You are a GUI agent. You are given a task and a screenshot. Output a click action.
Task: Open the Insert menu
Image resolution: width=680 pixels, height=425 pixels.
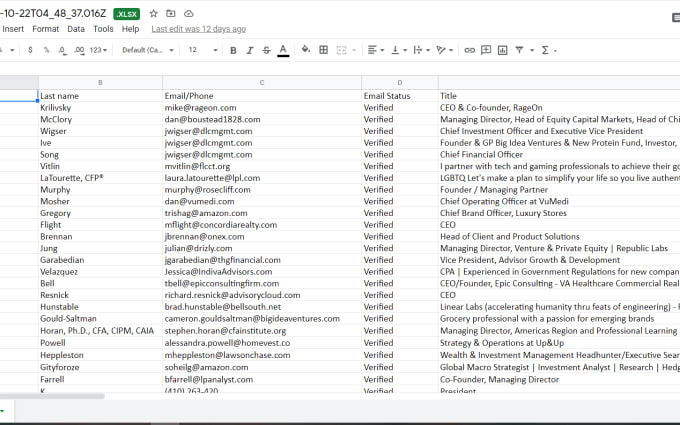[13, 29]
